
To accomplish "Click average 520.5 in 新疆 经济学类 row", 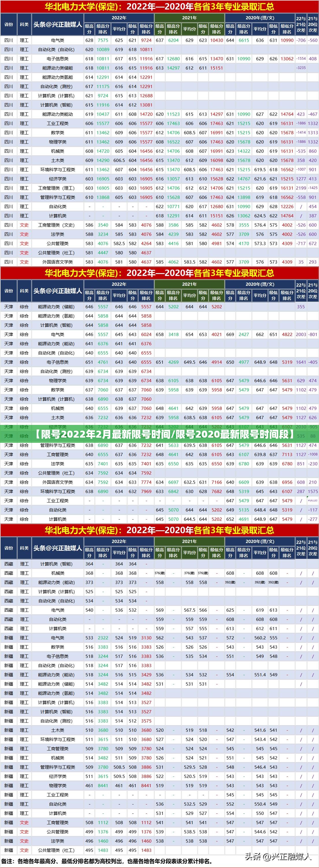I will (x=189, y=776).
